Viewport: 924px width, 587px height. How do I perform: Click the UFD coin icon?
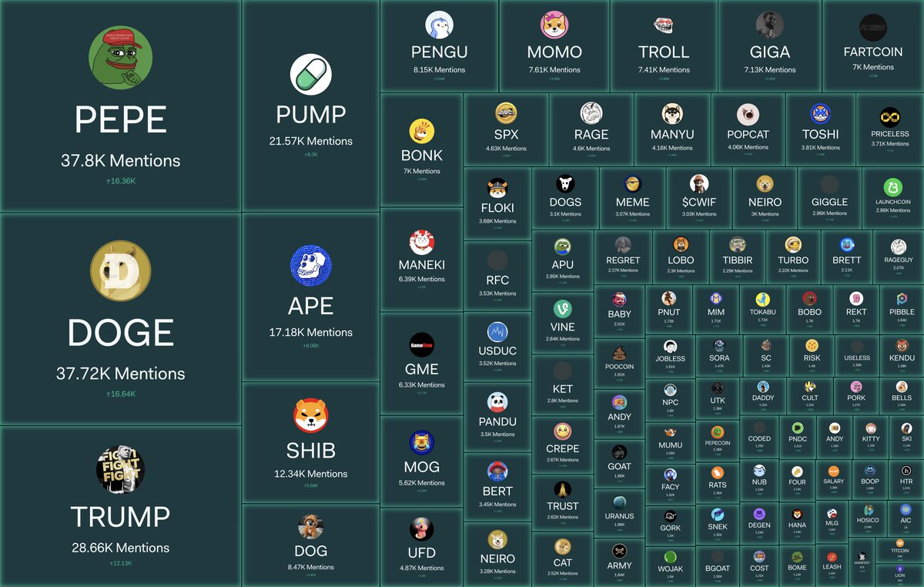(422, 528)
